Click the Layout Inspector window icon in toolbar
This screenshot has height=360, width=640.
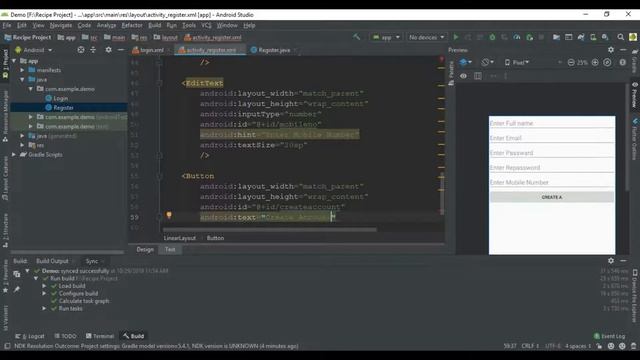click(x=569, y=37)
